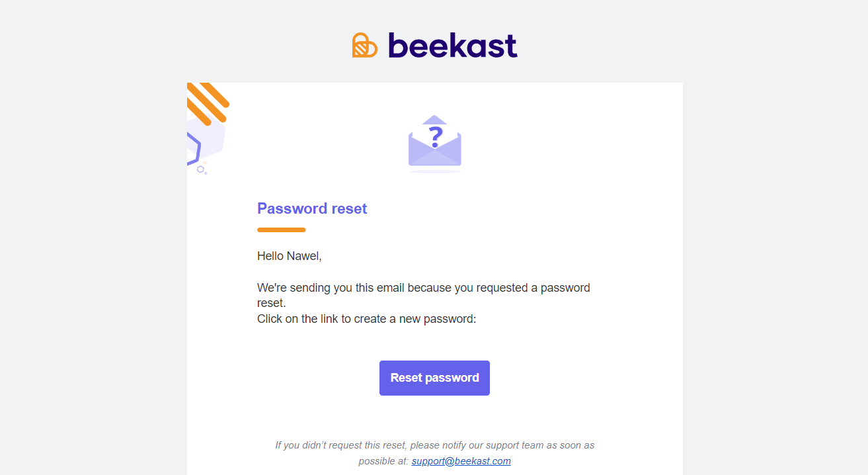Image resolution: width=868 pixels, height=475 pixels.
Task: Click the 'possible at:' text before support link
Action: (x=383, y=461)
